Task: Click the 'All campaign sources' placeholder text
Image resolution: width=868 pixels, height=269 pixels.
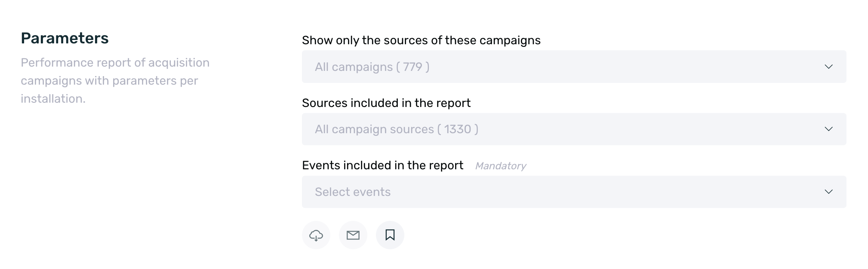Action: tap(374, 129)
